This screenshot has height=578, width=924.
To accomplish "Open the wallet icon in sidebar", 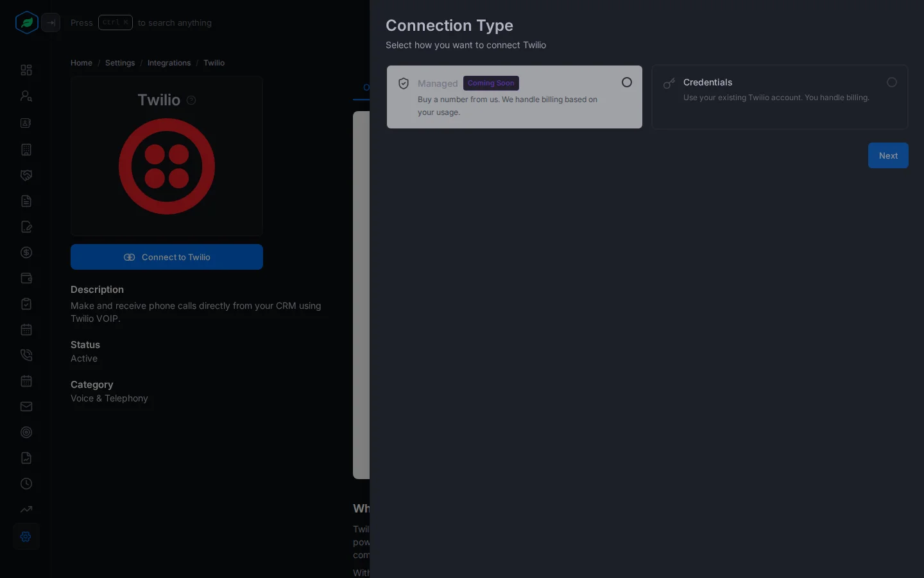I will tap(26, 278).
